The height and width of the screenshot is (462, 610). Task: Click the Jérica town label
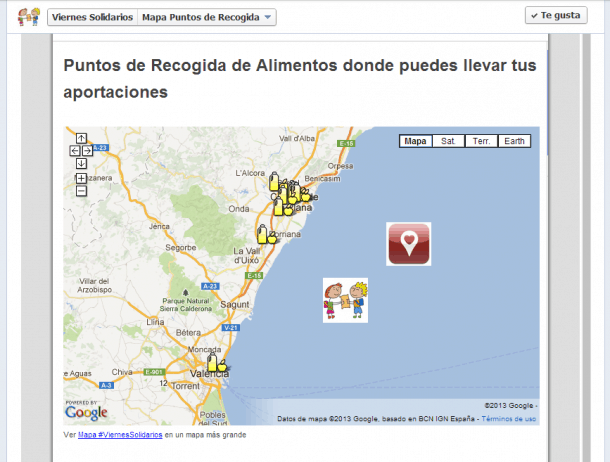pos(159,226)
